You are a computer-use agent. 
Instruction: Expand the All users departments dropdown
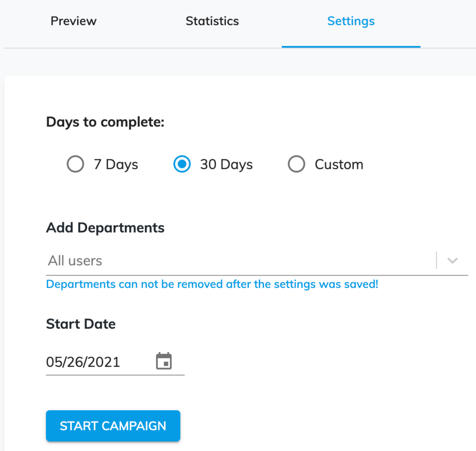tap(257, 260)
